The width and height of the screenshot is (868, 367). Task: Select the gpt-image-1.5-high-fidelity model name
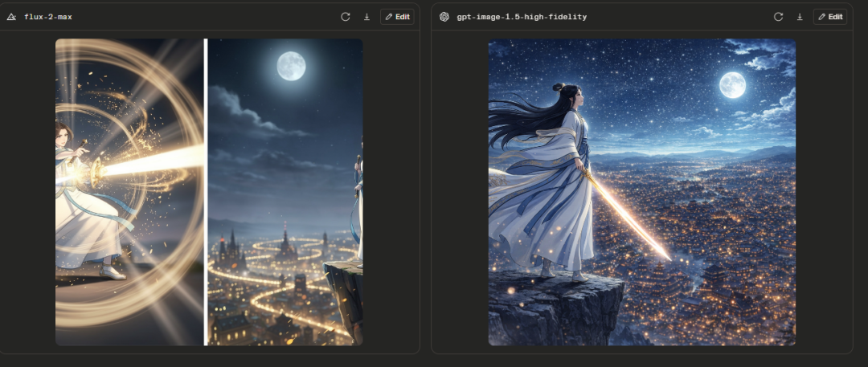coord(522,17)
